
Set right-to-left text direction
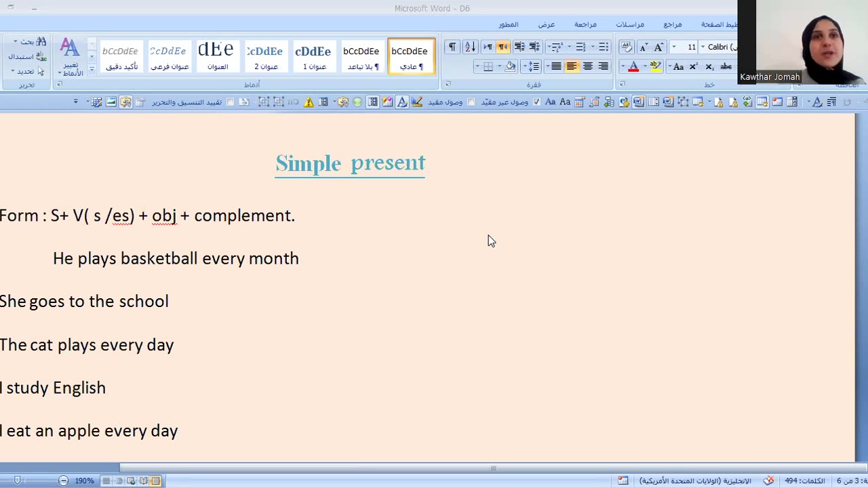[x=503, y=47]
